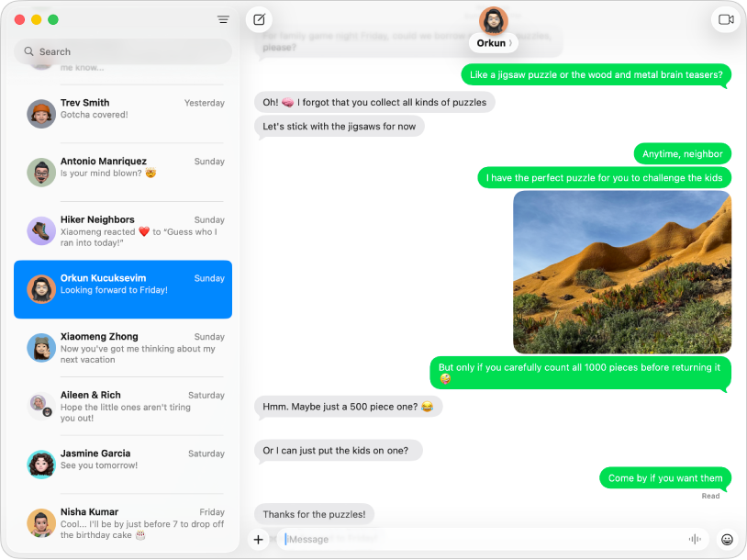Viewport: 747px width, 560px height.
Task: Click the 'Let's stick with the jigsaws' bubble
Action: (338, 126)
